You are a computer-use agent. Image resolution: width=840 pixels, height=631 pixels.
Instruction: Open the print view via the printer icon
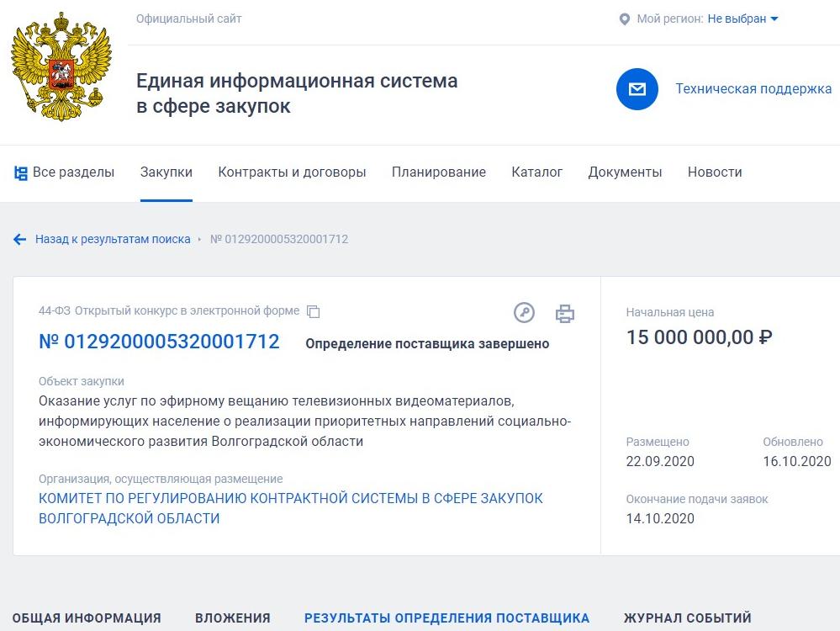[565, 312]
